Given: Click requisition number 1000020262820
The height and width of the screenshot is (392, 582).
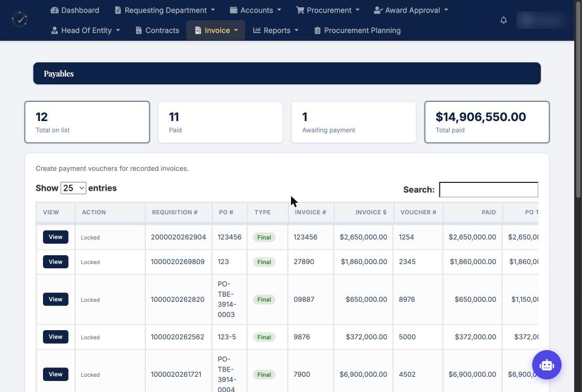Looking at the screenshot, I should click(177, 299).
